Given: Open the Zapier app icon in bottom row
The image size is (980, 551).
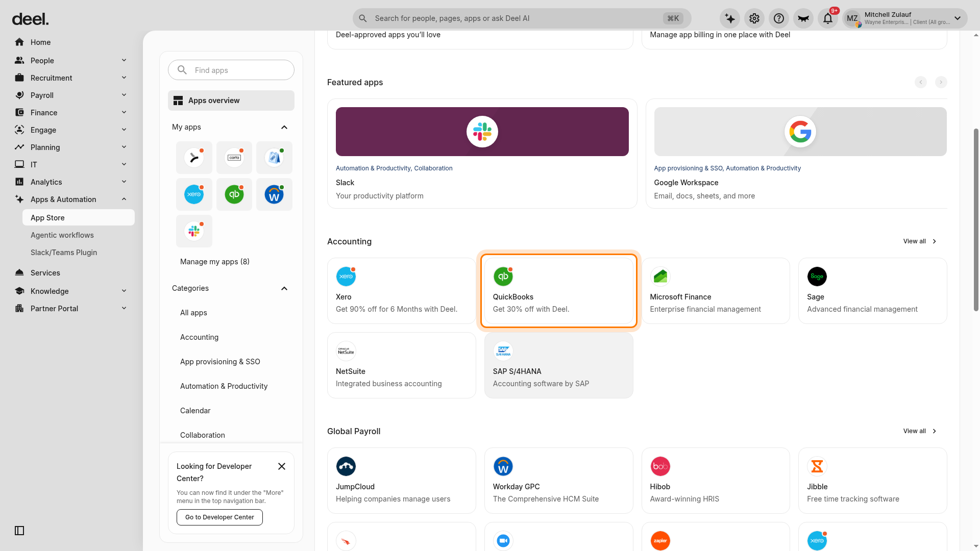Looking at the screenshot, I should (x=660, y=541).
